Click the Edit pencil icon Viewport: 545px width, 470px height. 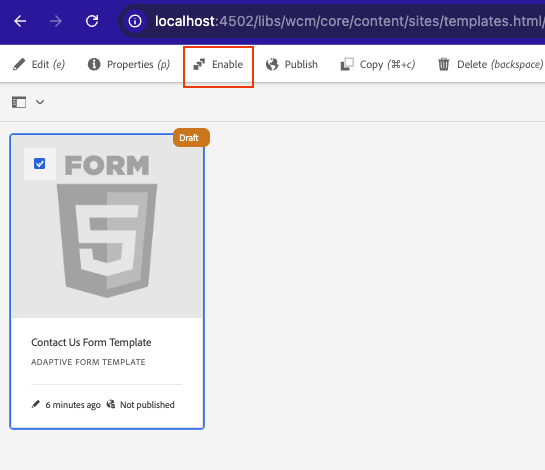(x=19, y=64)
